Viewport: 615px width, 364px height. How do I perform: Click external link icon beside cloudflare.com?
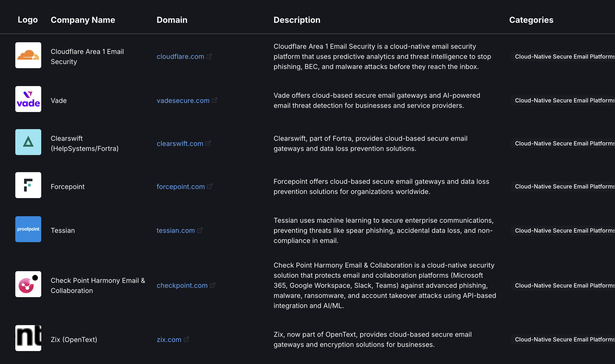(x=209, y=56)
